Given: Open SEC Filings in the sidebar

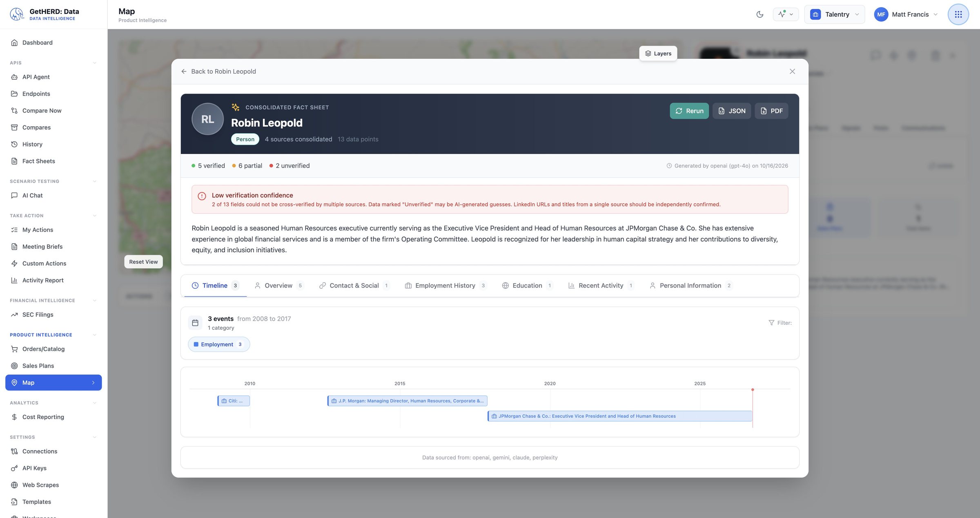Looking at the screenshot, I should (x=53, y=315).
